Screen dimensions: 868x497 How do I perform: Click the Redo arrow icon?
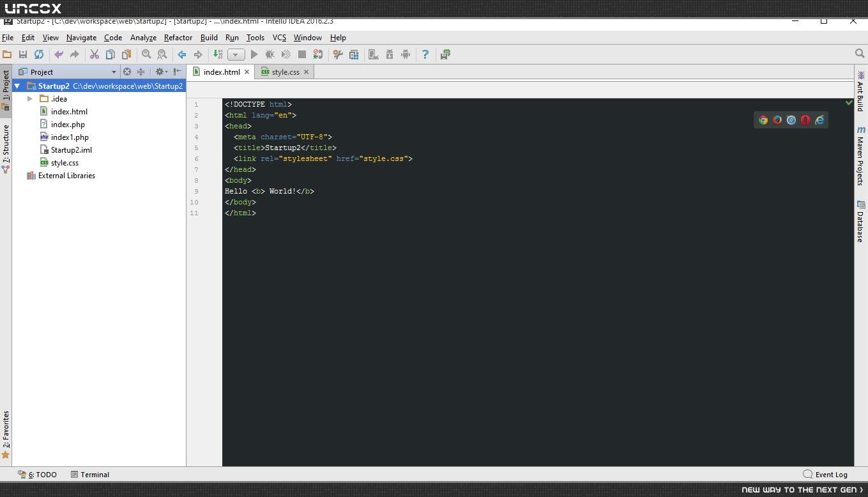click(74, 54)
